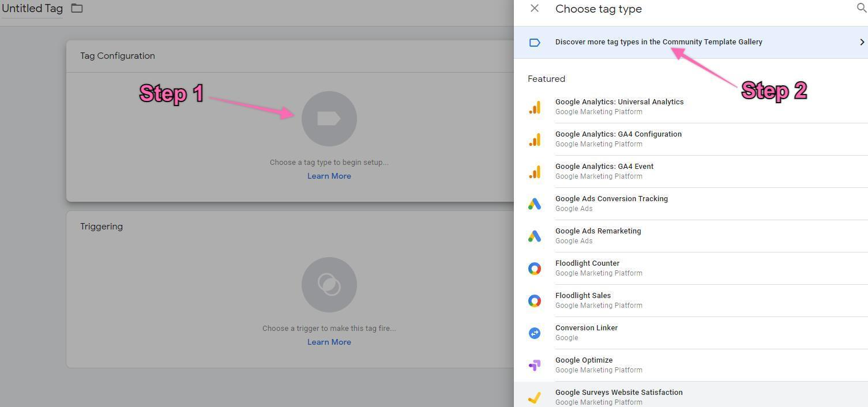Viewport: 868px width, 407px height.
Task: Click Learn More under Tag Configuration
Action: click(x=329, y=176)
